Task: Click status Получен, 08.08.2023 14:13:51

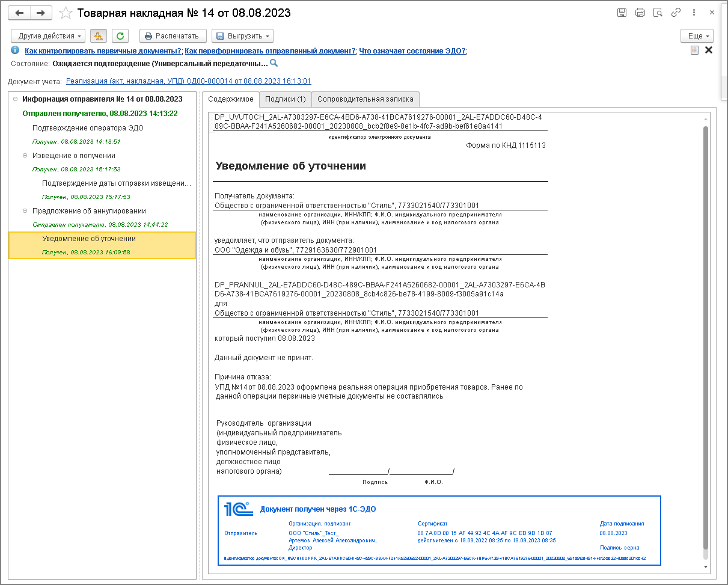Action: coord(76,142)
